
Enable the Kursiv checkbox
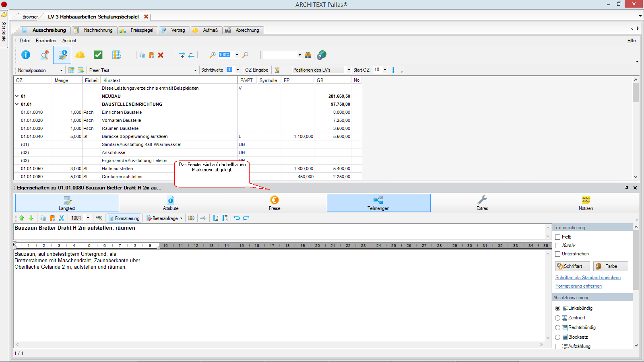click(x=558, y=245)
